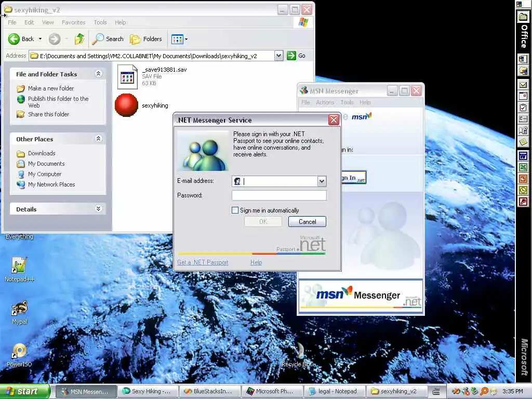Toggle the Folders pane button
Screen dimensions: 532x399
coord(146,39)
